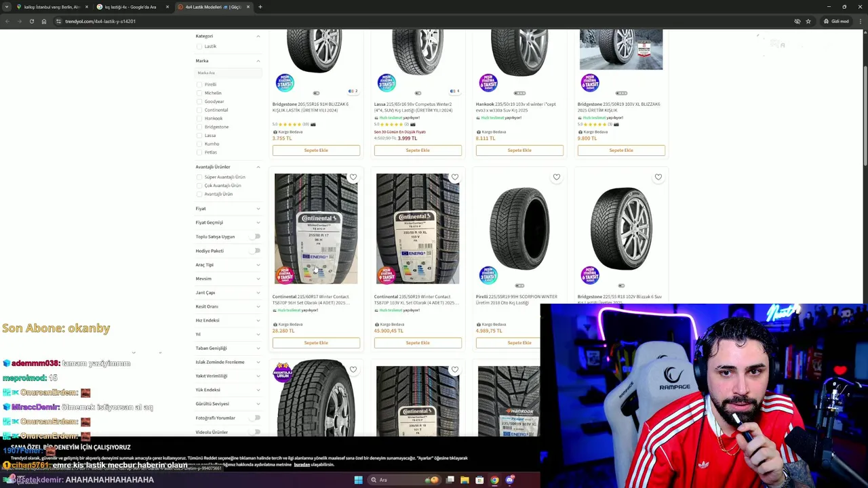Image resolution: width=868 pixels, height=488 pixels.
Task: Click Sepete Ekle for Lassa Competus Winter2
Action: (418, 150)
